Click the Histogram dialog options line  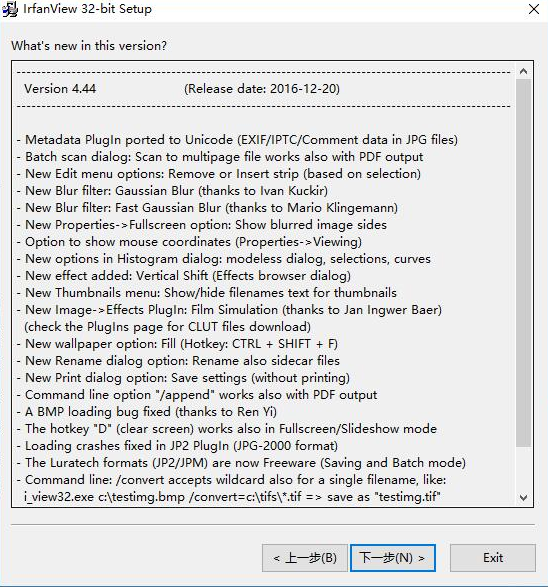click(x=224, y=259)
